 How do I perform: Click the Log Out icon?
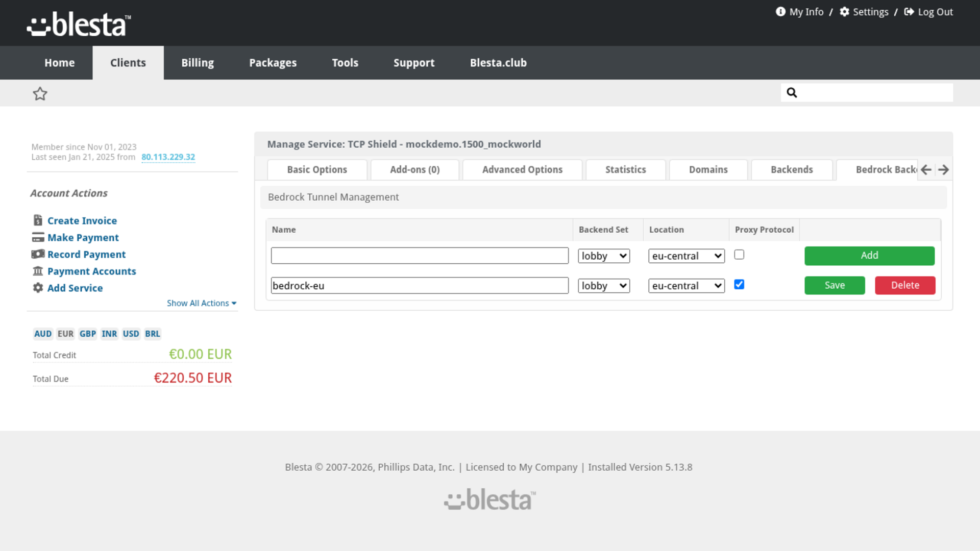pyautogui.click(x=909, y=12)
